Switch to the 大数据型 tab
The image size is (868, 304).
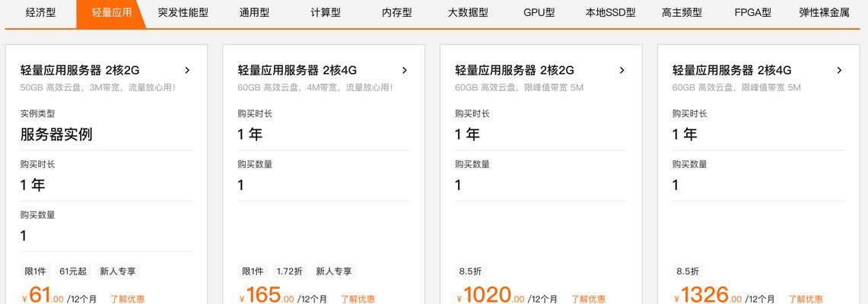[469, 13]
